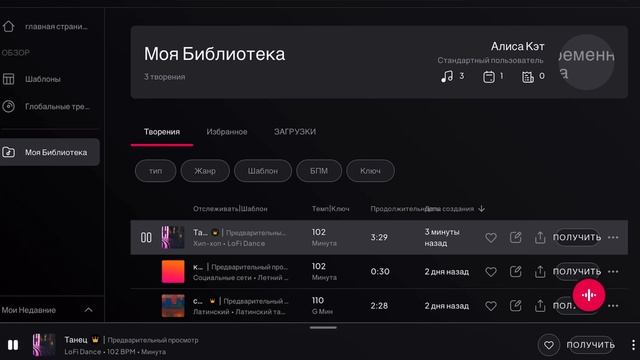Pause playback in the bottom player
The height and width of the screenshot is (360, 640).
13,345
